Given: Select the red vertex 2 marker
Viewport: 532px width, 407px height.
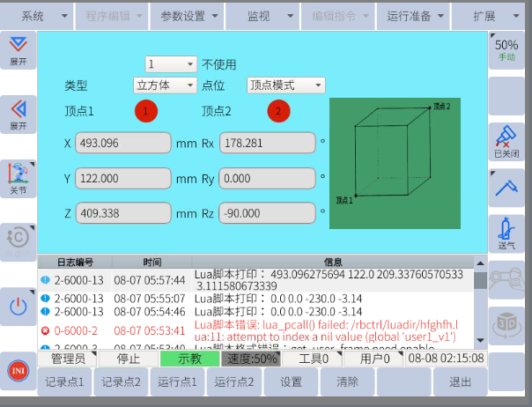Looking at the screenshot, I should pos(279,111).
